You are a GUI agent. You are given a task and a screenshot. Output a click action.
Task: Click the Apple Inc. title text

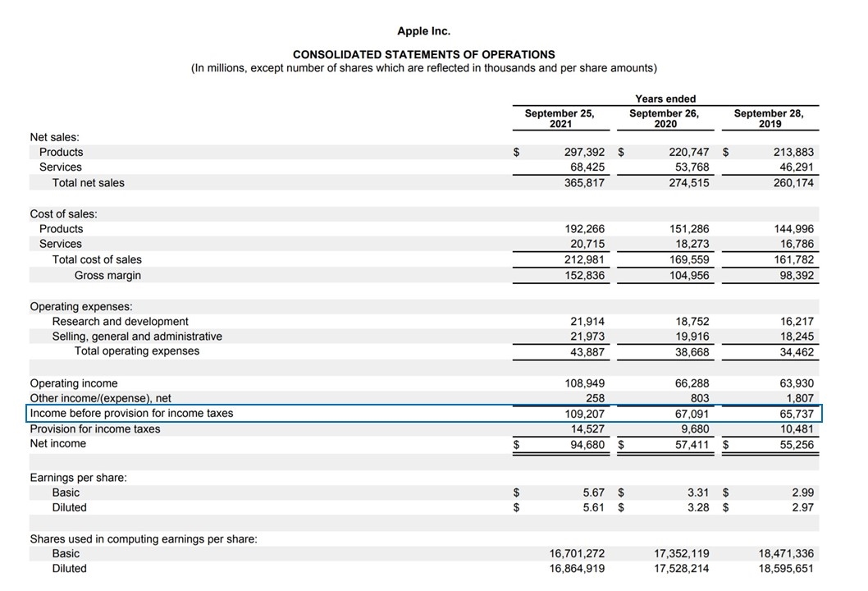(423, 31)
